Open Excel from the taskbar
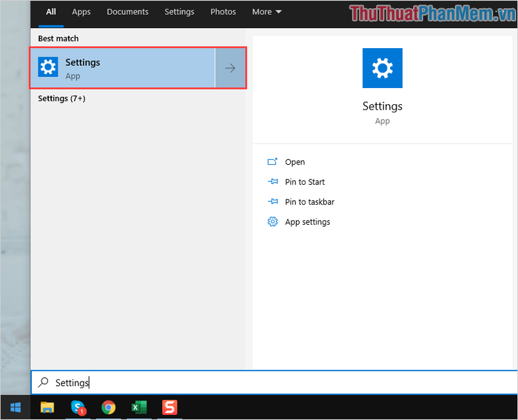The width and height of the screenshot is (518, 420). (x=139, y=407)
